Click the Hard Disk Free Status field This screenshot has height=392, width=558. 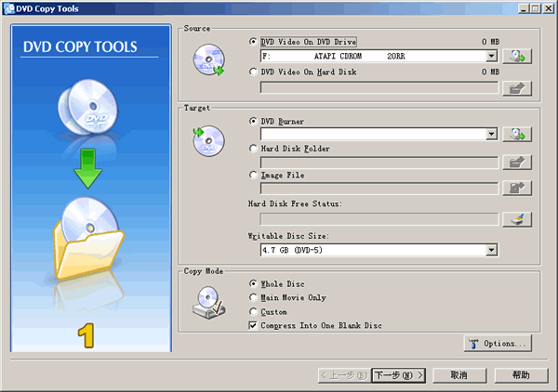pos(379,219)
